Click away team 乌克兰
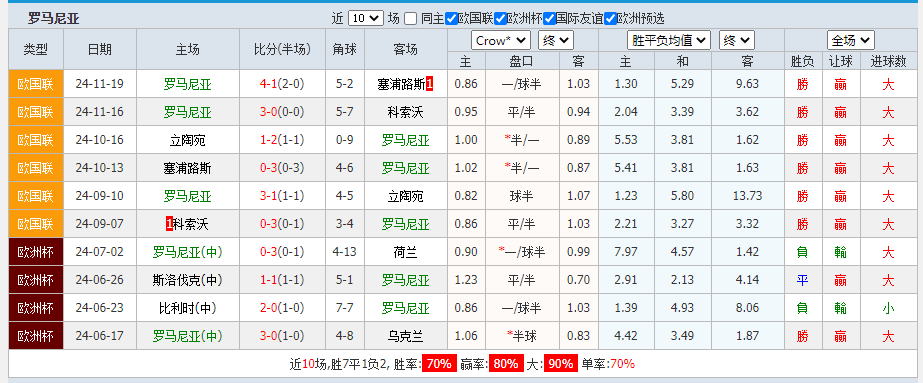This screenshot has width=923, height=383. (x=406, y=336)
